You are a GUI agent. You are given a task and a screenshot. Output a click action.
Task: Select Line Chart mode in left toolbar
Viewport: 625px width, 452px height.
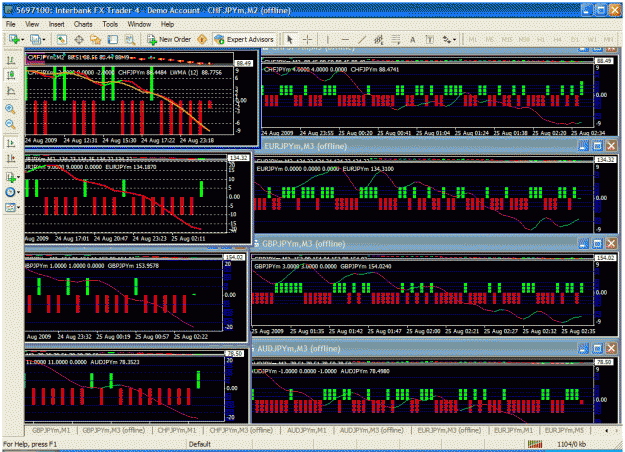click(x=11, y=91)
